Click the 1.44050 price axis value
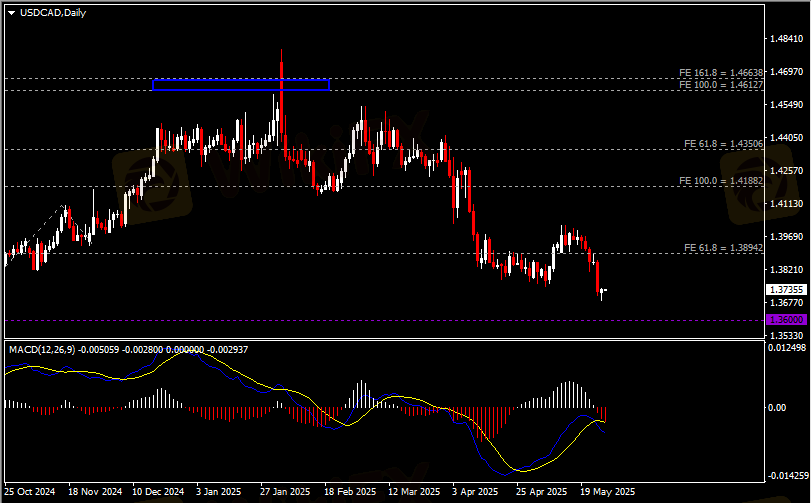 (787, 138)
